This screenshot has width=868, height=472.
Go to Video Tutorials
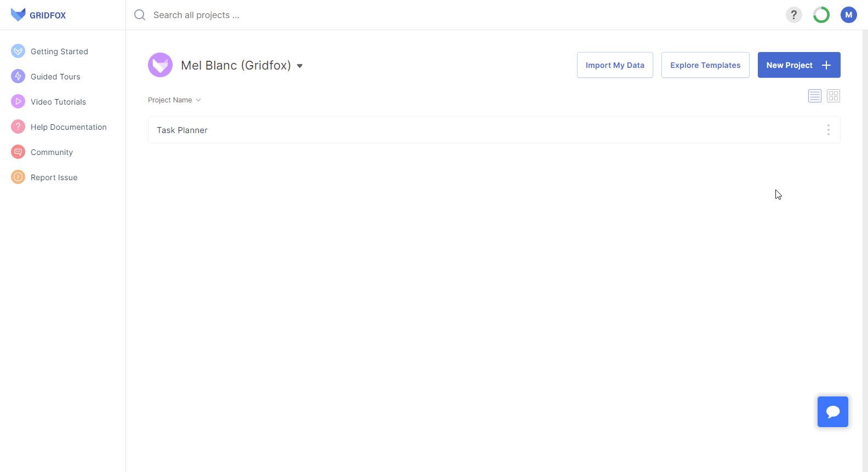pyautogui.click(x=58, y=102)
